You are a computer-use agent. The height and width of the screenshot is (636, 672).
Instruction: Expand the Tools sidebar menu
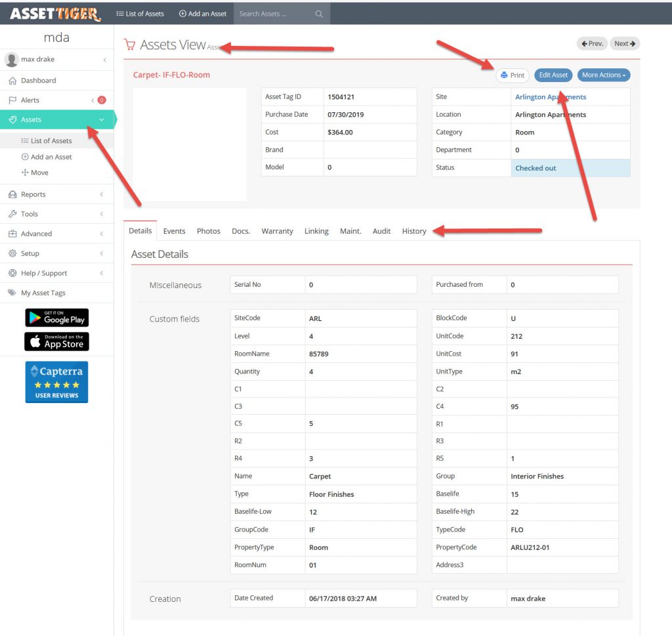point(30,214)
